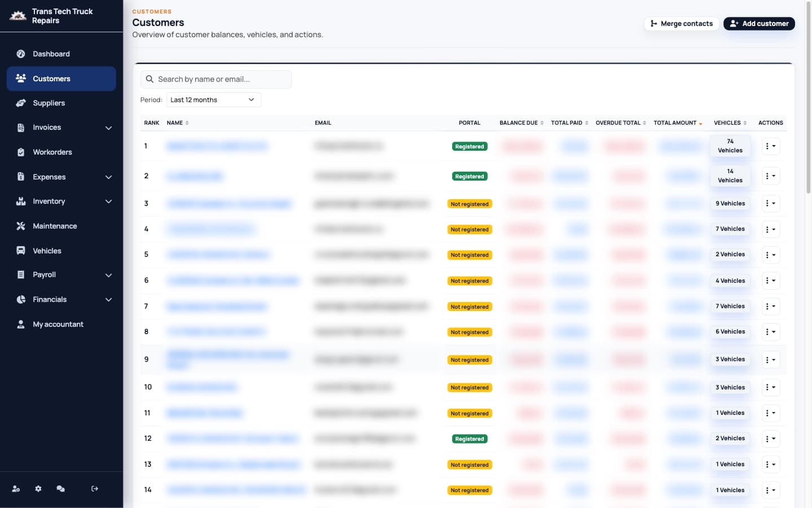Click the Add customer button
Viewport: 812px width, 508px height.
pos(759,24)
